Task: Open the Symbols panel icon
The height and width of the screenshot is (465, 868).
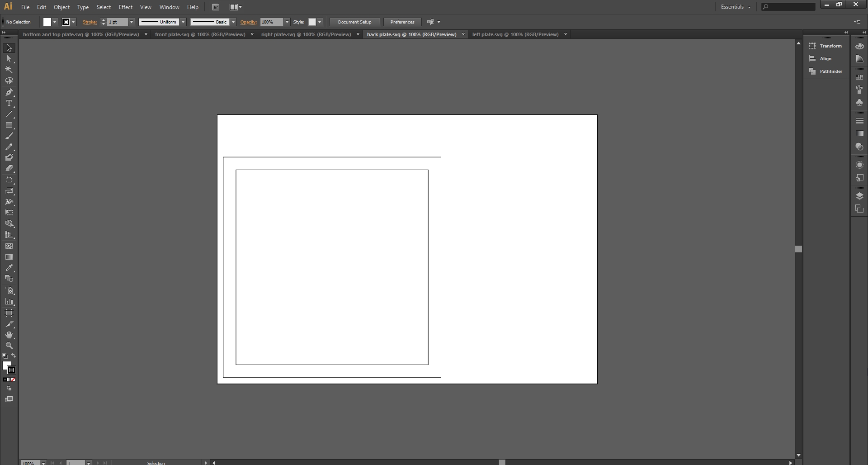Action: pyautogui.click(x=859, y=103)
